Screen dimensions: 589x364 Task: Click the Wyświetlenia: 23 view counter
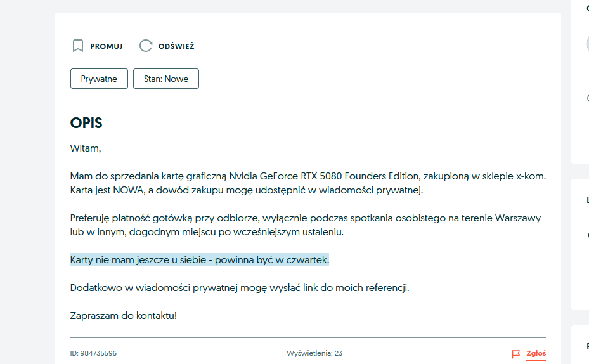(x=314, y=353)
